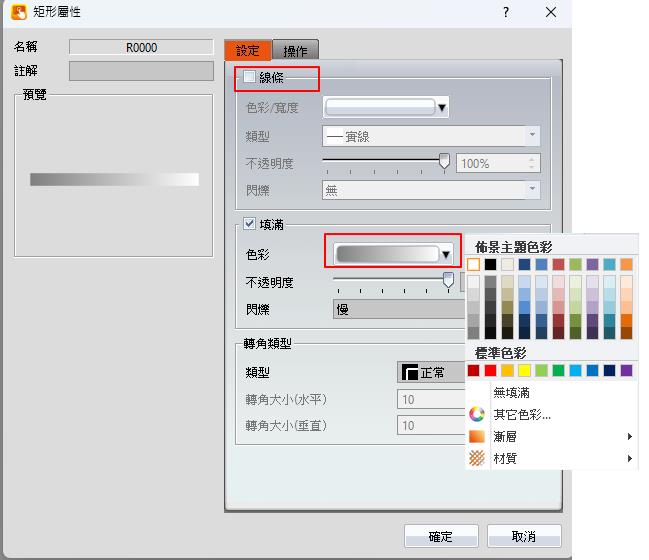Pick the black swatch in theme colors

[x=490, y=264]
